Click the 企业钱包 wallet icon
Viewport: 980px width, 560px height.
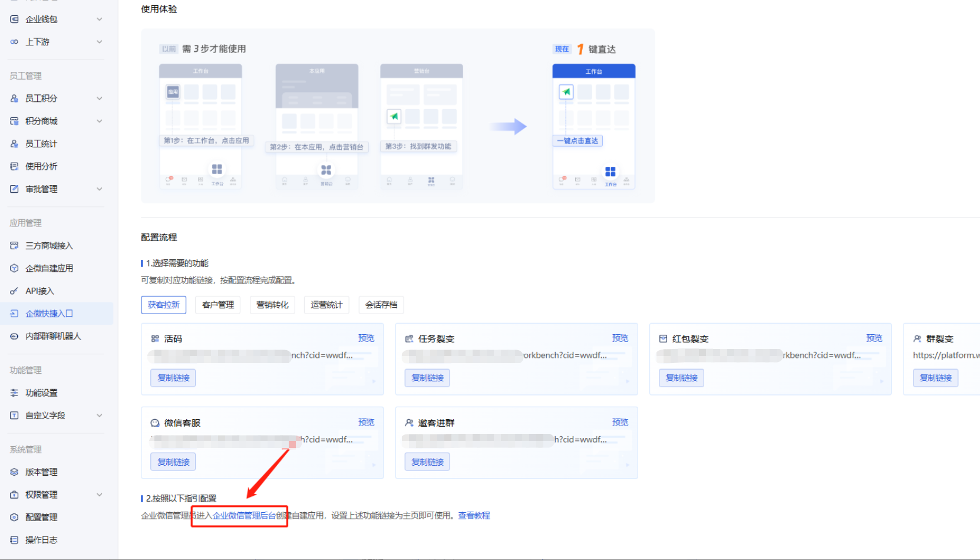tap(14, 19)
